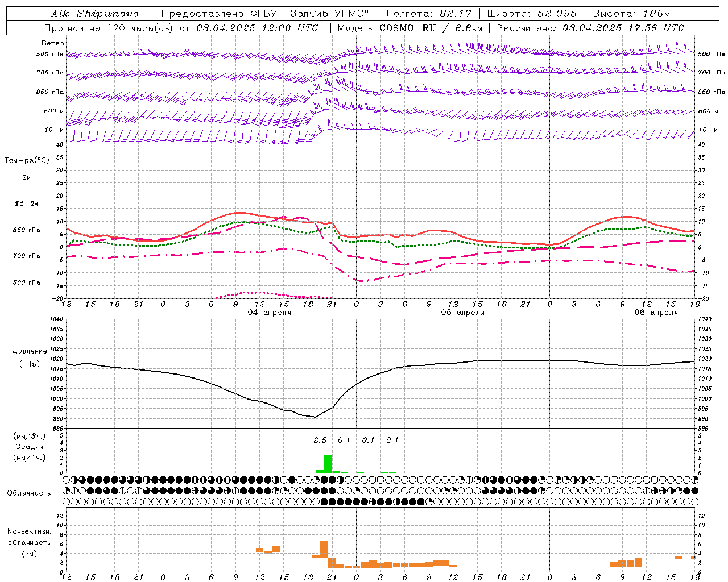Click the solid line sample under '2м' legend
The width and height of the screenshot is (728, 582).
pyautogui.click(x=27, y=184)
